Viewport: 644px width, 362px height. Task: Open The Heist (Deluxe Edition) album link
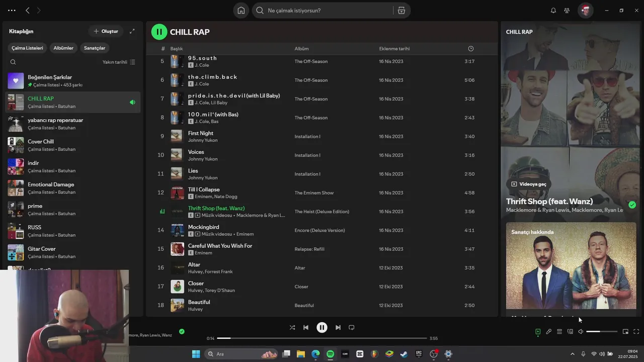[x=321, y=212]
